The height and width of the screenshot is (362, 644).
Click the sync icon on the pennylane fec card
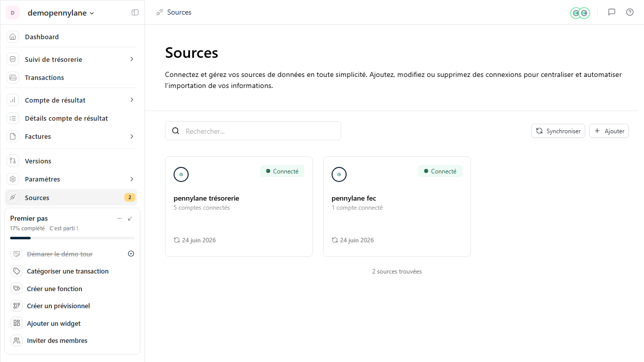tap(335, 240)
